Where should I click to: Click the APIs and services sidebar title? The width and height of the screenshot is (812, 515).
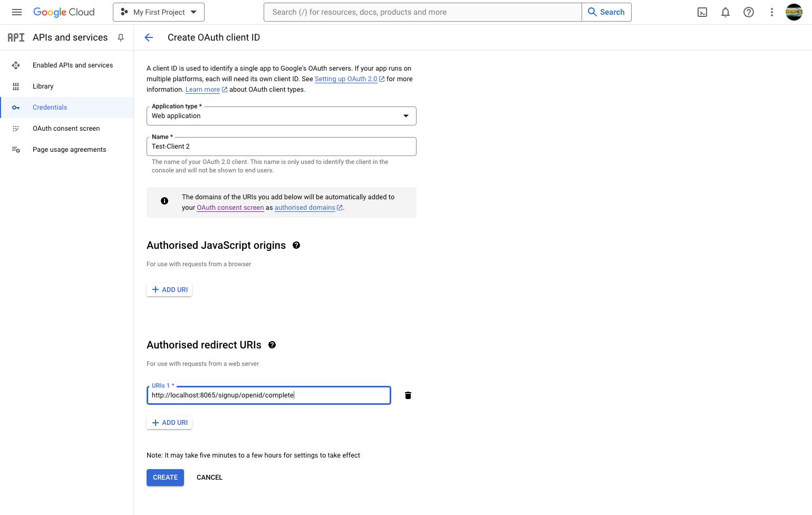point(70,37)
